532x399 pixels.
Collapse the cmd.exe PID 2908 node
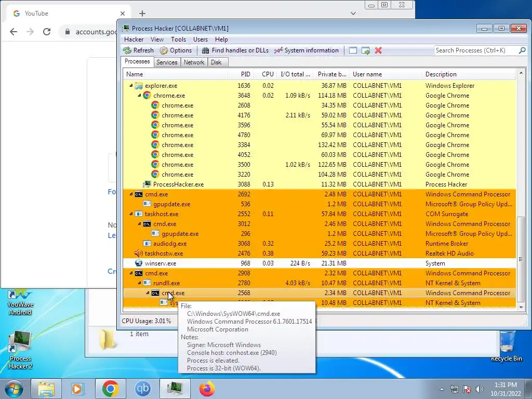pyautogui.click(x=131, y=273)
